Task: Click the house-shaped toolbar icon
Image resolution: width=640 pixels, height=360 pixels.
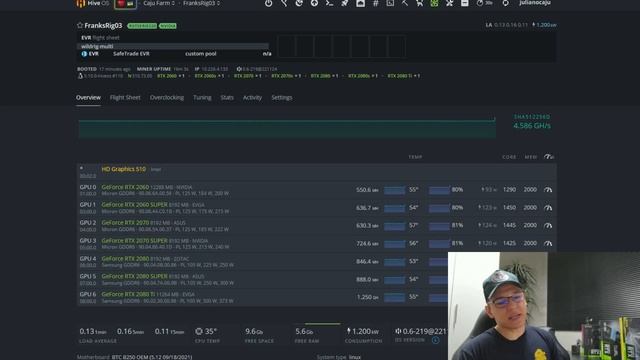Action: (x=360, y=3)
